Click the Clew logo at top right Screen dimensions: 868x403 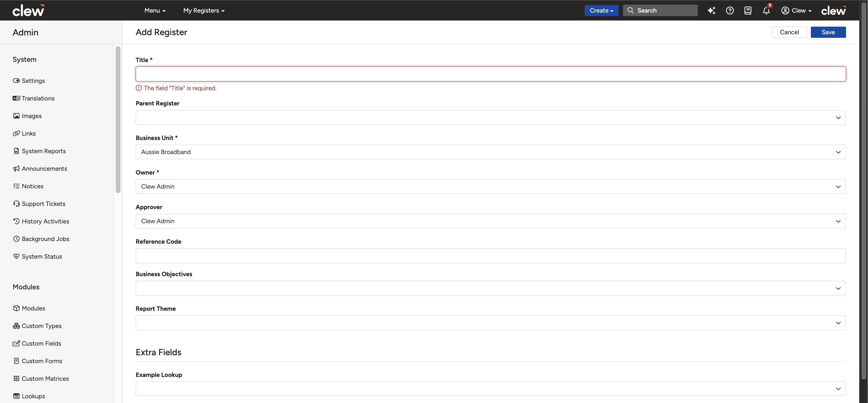click(x=833, y=11)
